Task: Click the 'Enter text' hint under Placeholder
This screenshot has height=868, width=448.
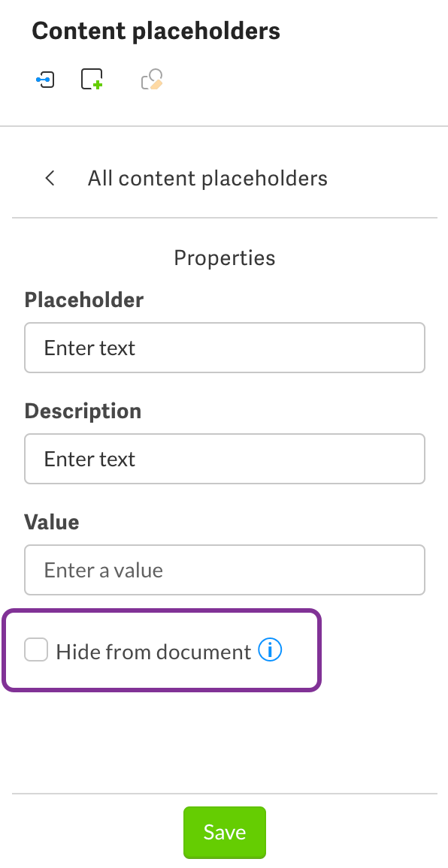Action: tap(89, 348)
